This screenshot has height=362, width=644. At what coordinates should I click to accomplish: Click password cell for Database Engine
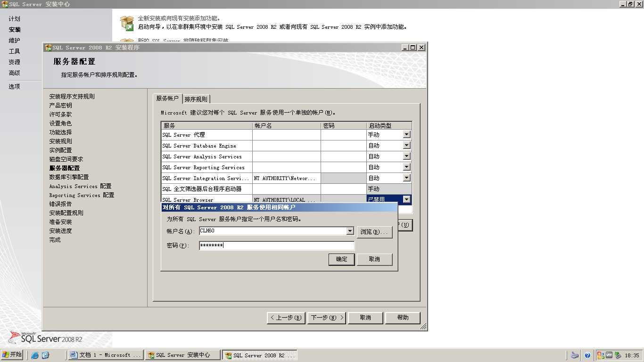(x=344, y=146)
